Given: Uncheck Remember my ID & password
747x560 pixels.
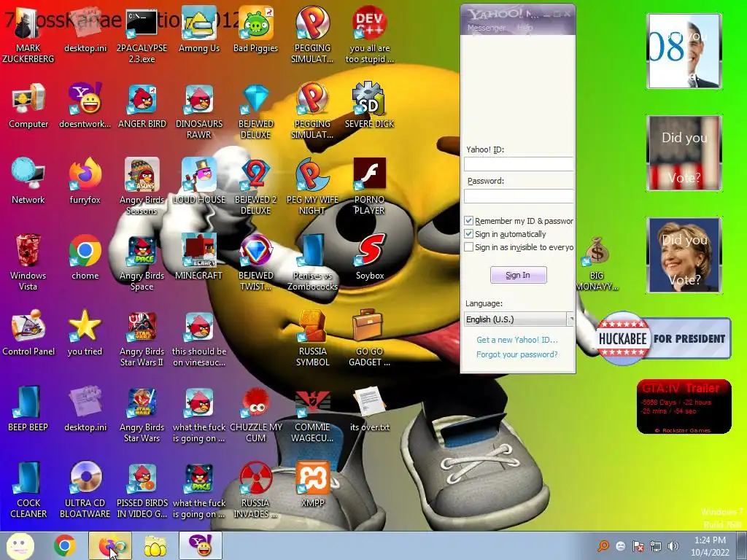Looking at the screenshot, I should click(x=469, y=221).
